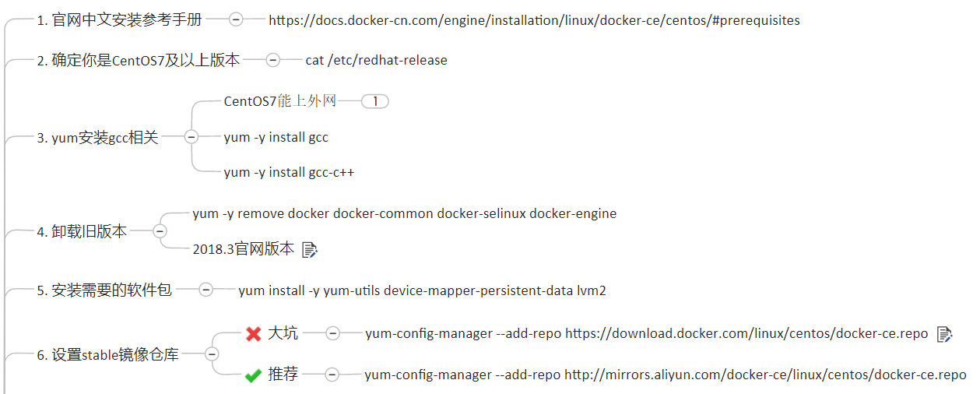Open note icon beside 2018.3官网版本
The width and height of the screenshot is (980, 394).
point(310,250)
